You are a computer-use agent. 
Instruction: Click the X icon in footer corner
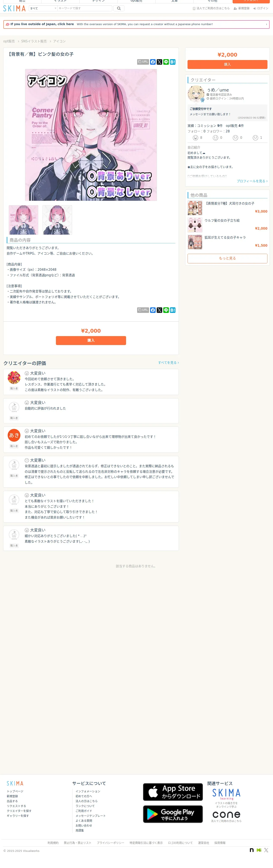[x=266, y=850]
